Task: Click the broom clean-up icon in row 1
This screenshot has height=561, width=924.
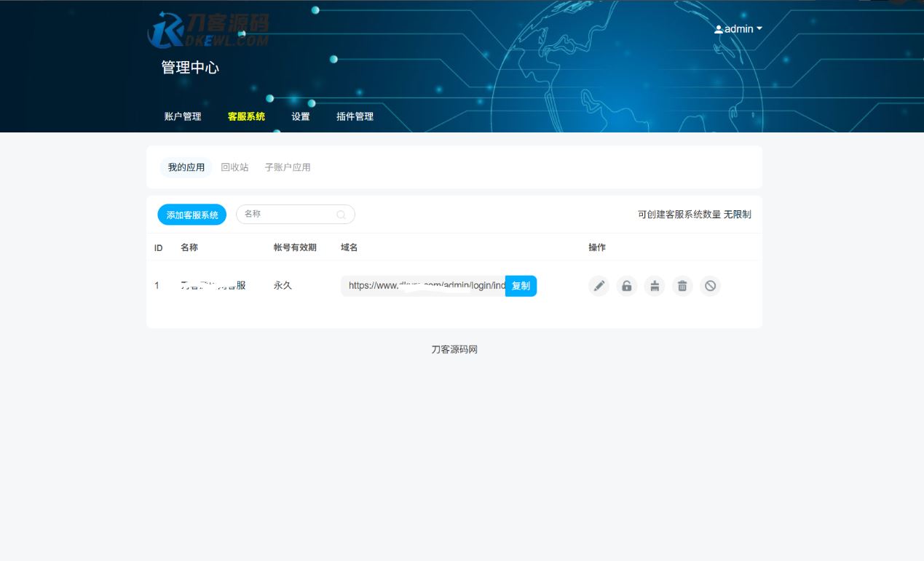Action: (655, 286)
